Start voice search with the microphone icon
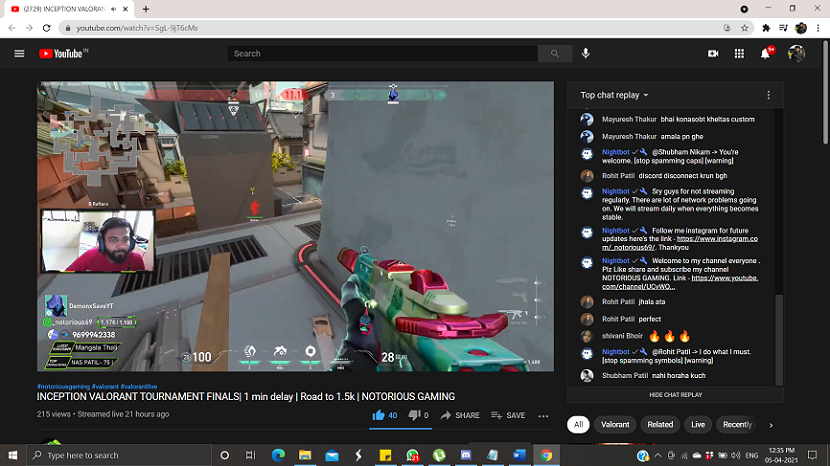 pos(586,53)
